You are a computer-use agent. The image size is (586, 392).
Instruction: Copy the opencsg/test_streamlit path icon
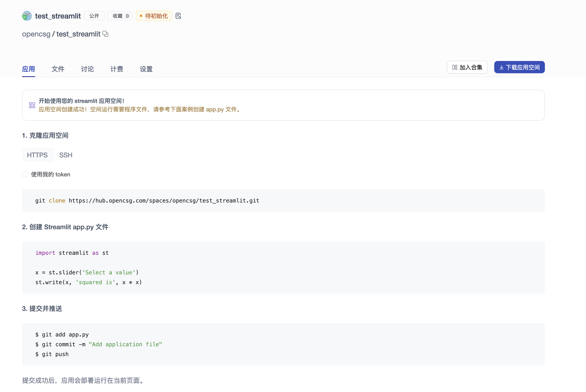click(x=105, y=34)
